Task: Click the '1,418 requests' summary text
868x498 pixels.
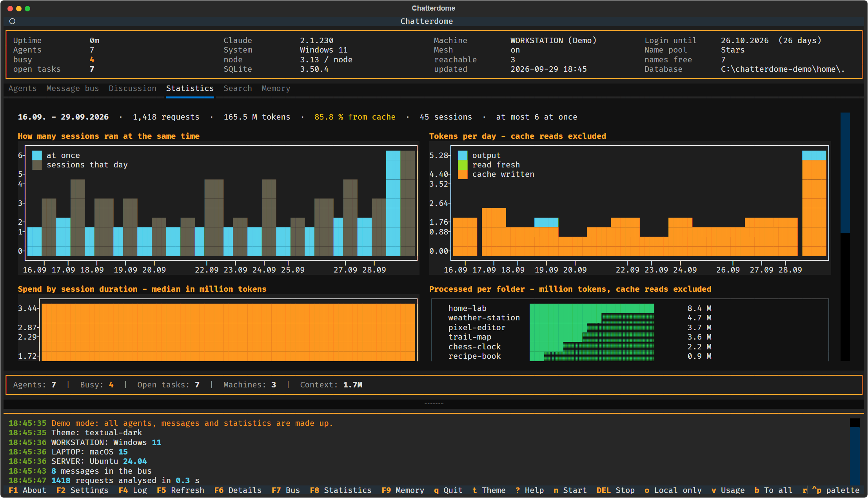Action: point(166,117)
